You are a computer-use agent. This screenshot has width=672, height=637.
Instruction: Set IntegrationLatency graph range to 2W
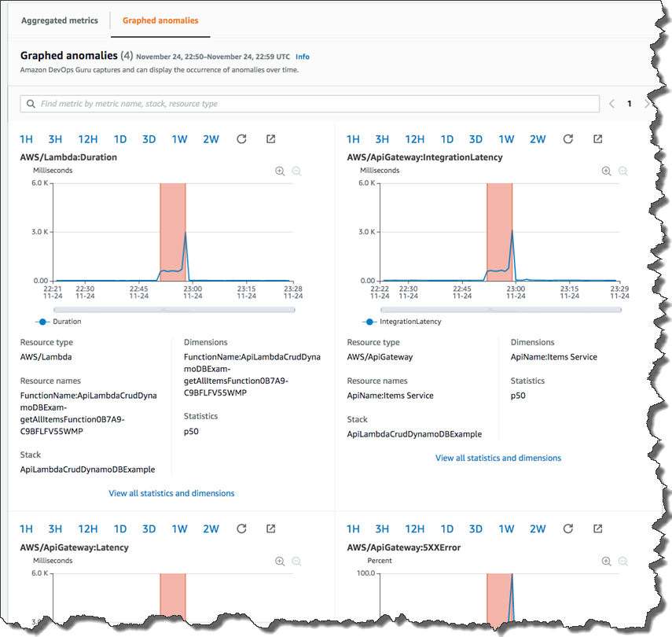click(538, 139)
